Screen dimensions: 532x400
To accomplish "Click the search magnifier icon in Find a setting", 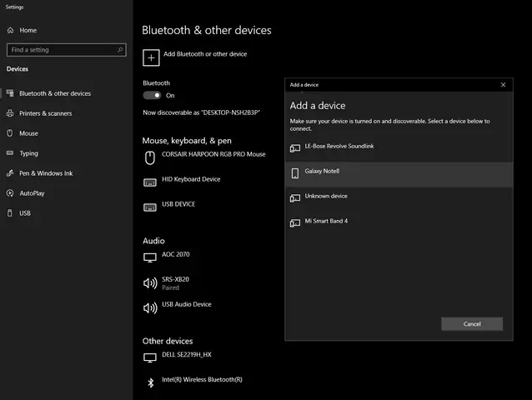I will tap(120, 50).
